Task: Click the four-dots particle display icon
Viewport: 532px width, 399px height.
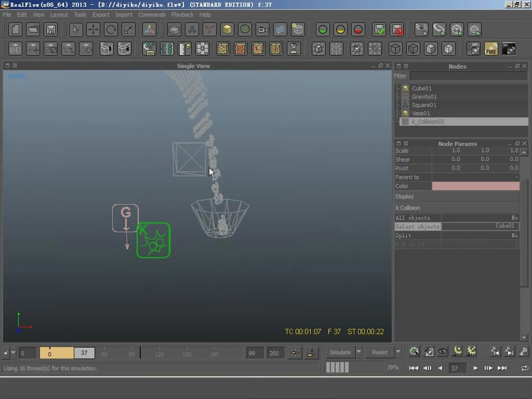Action: pyautogui.click(x=202, y=49)
